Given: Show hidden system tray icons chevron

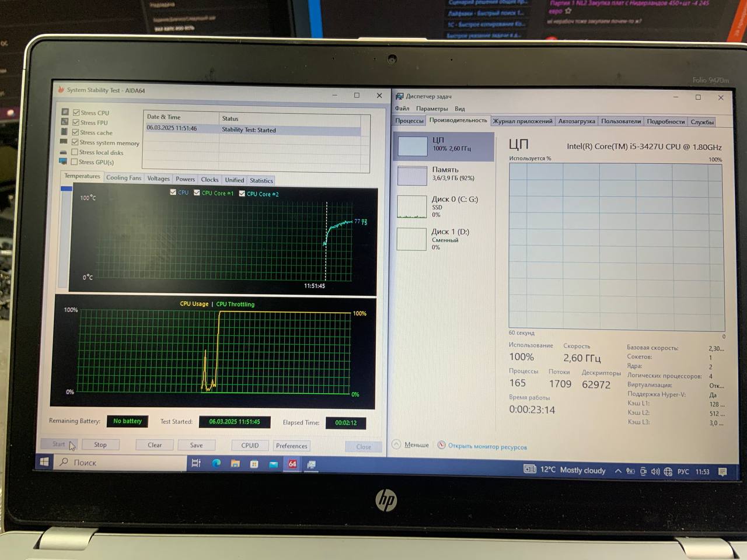Looking at the screenshot, I should tap(618, 471).
